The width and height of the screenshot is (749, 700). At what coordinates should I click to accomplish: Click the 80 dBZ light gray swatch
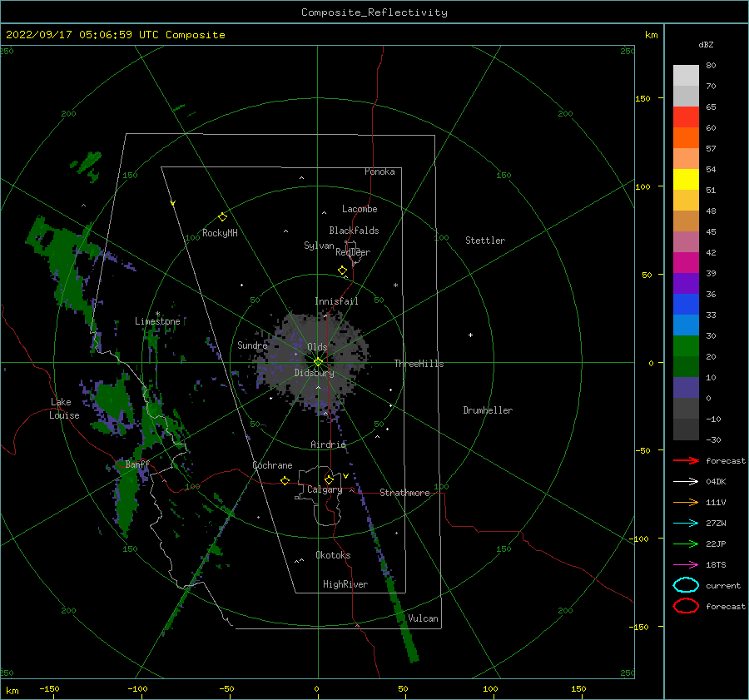[x=686, y=76]
